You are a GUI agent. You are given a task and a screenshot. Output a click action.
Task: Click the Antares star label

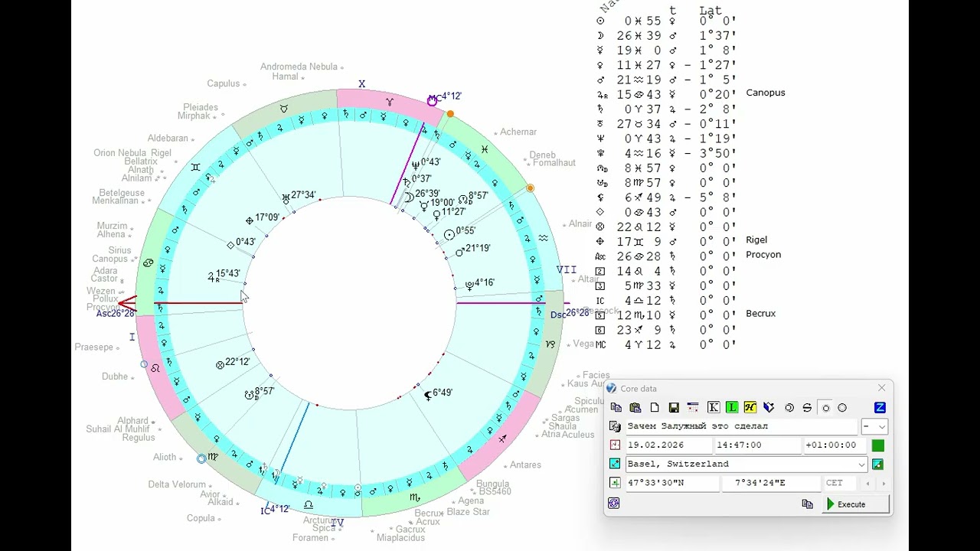coord(525,465)
